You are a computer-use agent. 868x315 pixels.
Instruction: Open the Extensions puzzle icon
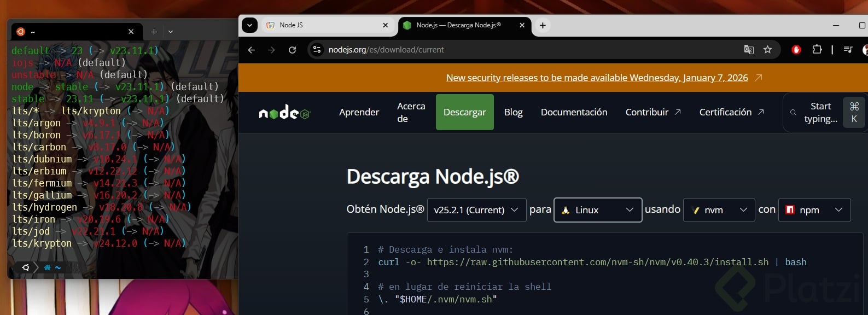pyautogui.click(x=817, y=50)
